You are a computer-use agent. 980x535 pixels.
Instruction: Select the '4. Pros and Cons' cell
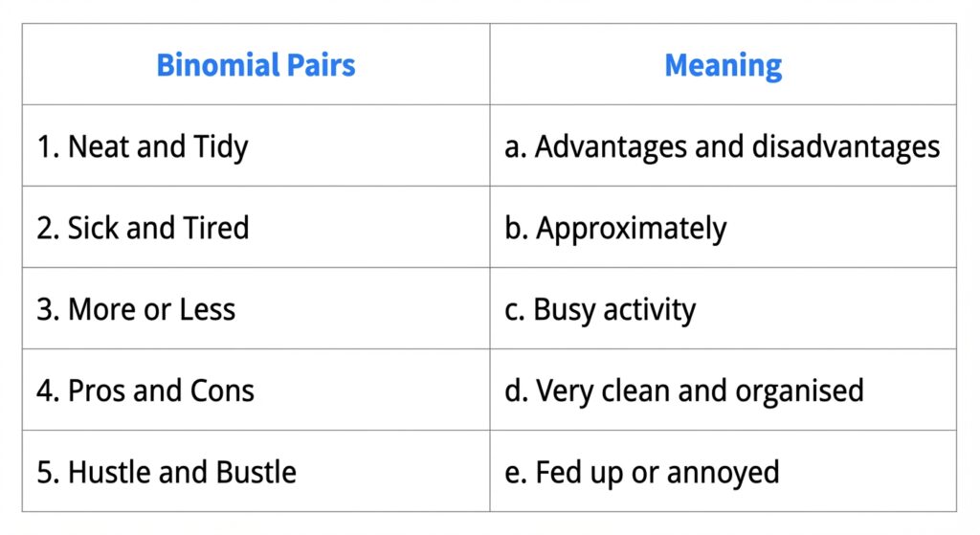coord(145,390)
